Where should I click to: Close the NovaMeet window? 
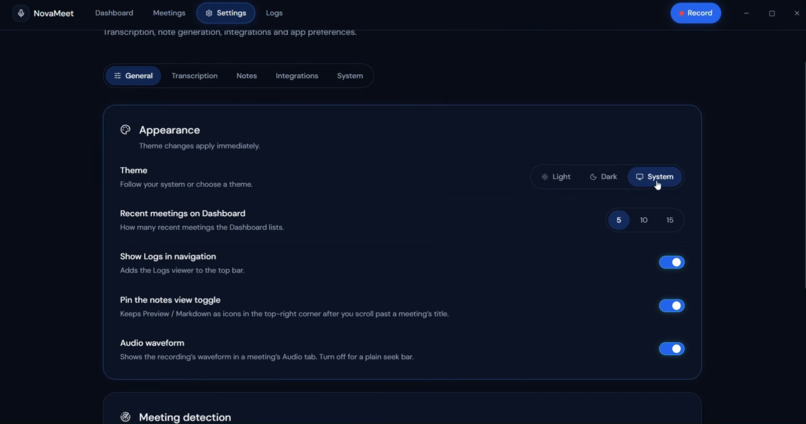click(796, 13)
